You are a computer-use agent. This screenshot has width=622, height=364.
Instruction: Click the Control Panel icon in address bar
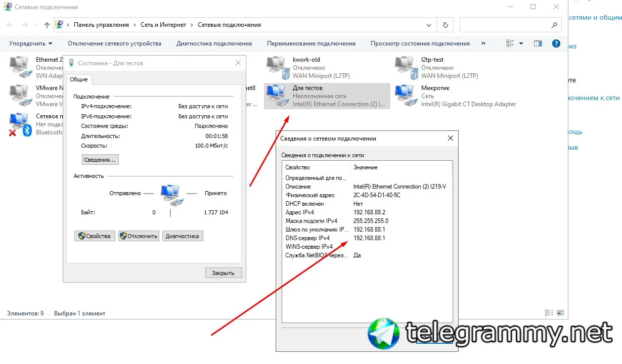click(60, 25)
